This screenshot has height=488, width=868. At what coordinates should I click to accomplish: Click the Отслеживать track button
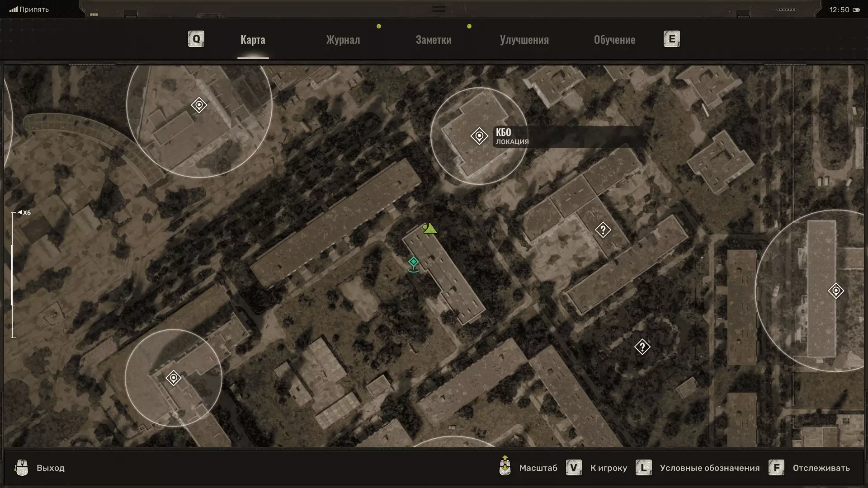point(821,468)
